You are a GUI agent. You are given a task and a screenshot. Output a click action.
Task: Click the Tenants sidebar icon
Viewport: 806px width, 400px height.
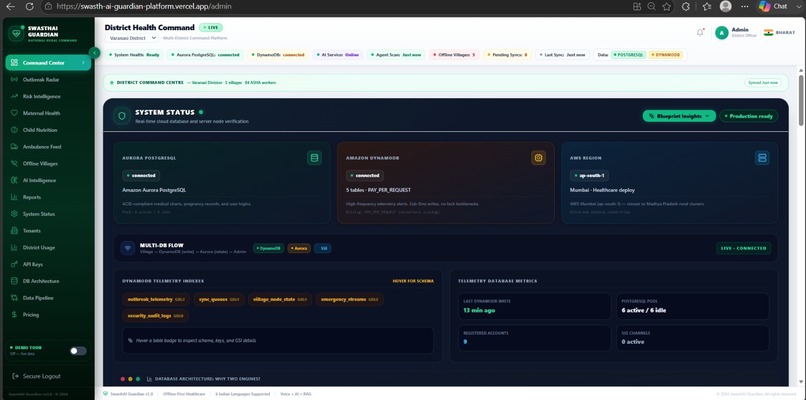[x=14, y=231]
